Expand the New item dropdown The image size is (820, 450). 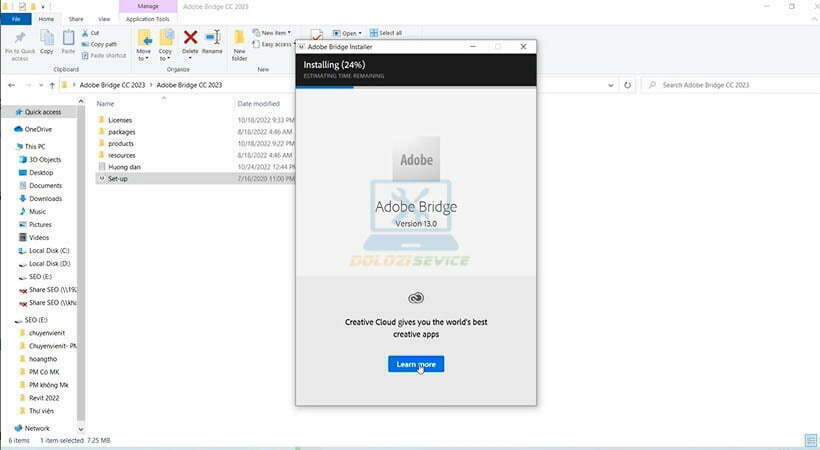click(x=271, y=33)
